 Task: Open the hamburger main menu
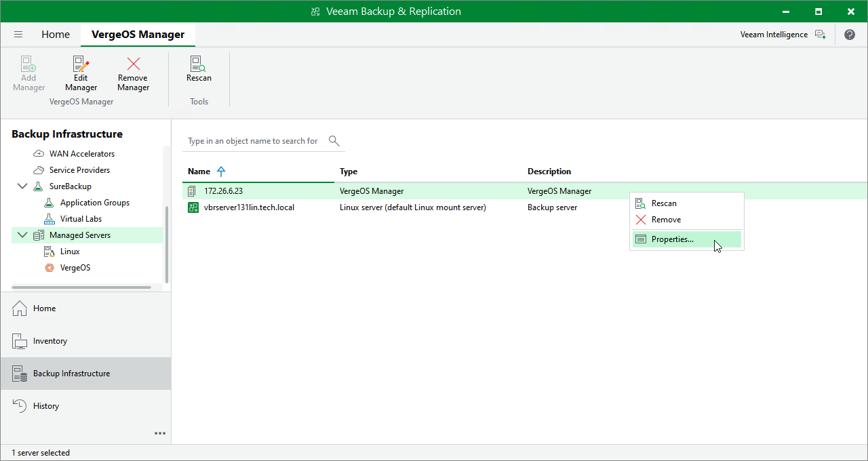[18, 35]
